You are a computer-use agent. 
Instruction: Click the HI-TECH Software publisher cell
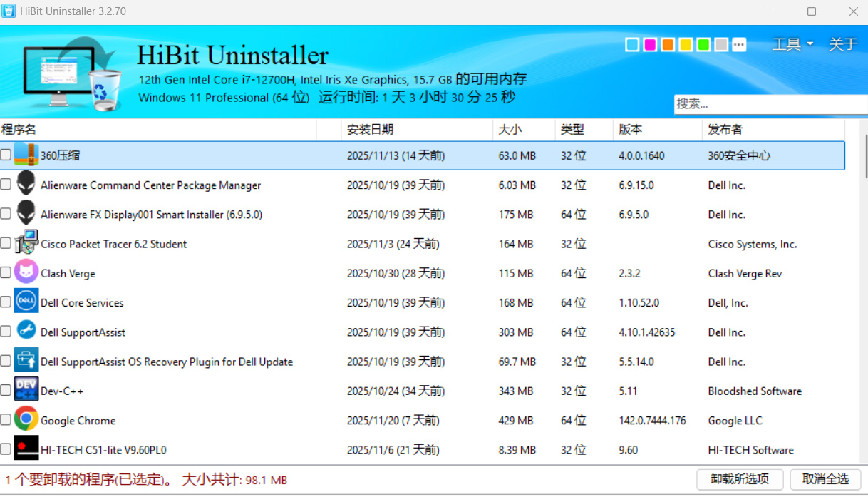click(x=751, y=450)
